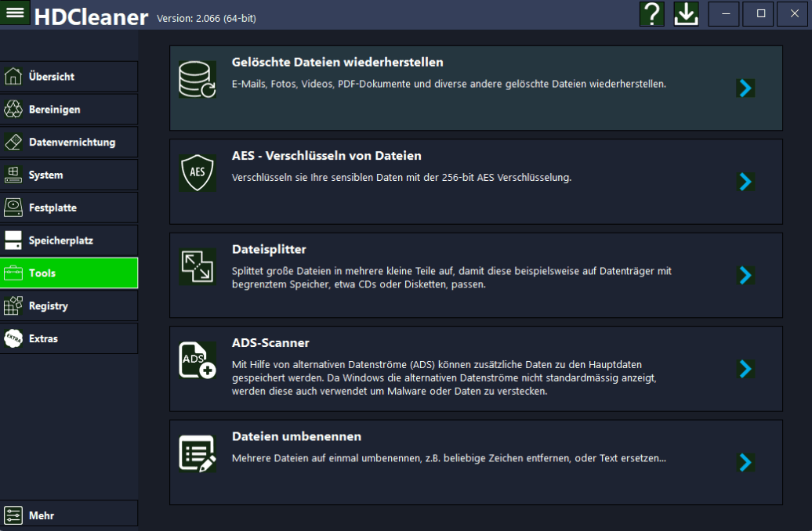Click the Mehr button

69,515
